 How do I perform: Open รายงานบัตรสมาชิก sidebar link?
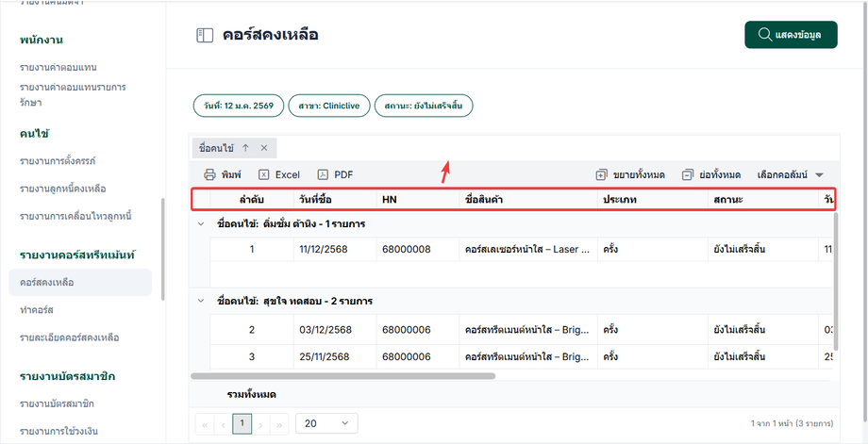coord(57,403)
